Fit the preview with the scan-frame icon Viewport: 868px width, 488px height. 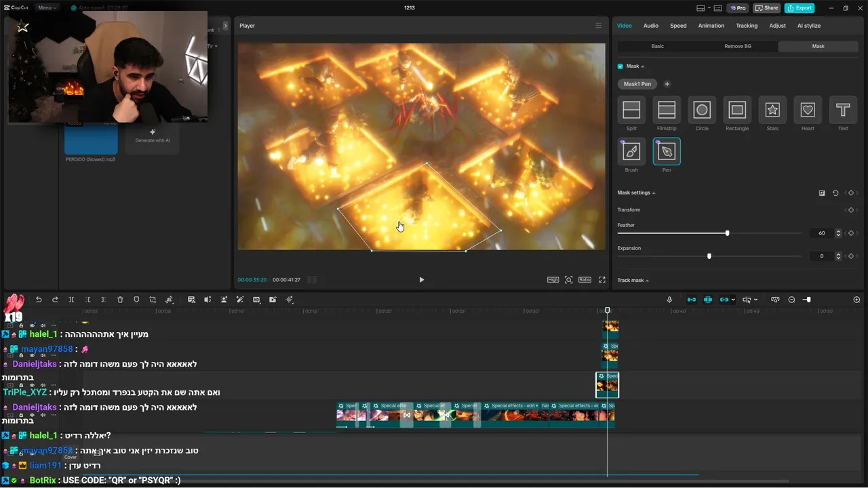(x=568, y=280)
